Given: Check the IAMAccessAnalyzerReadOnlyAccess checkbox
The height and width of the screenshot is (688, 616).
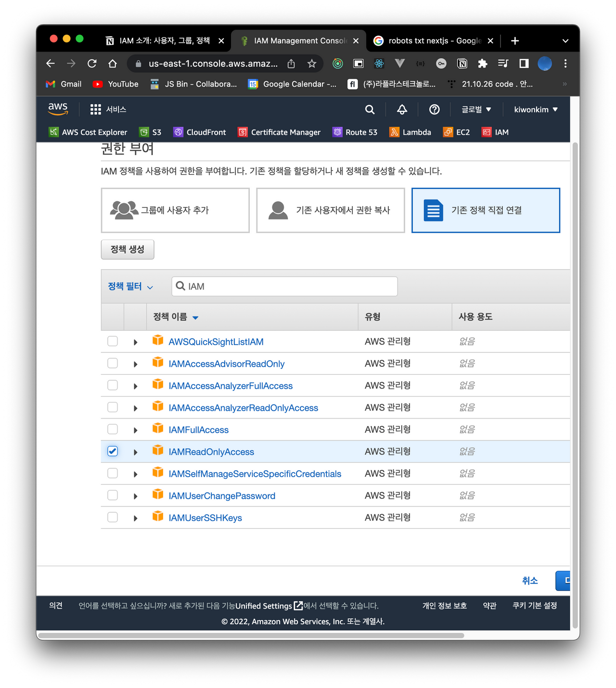Looking at the screenshot, I should click(x=113, y=407).
